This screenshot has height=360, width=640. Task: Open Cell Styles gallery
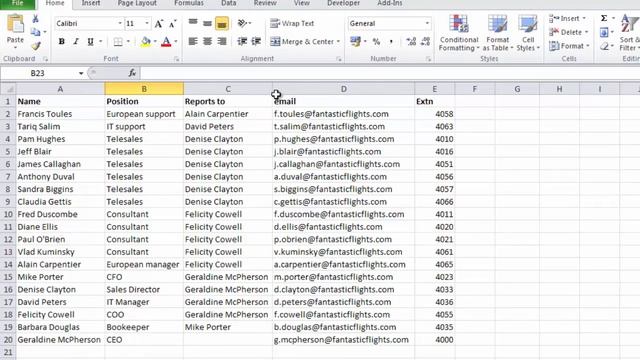point(528,32)
